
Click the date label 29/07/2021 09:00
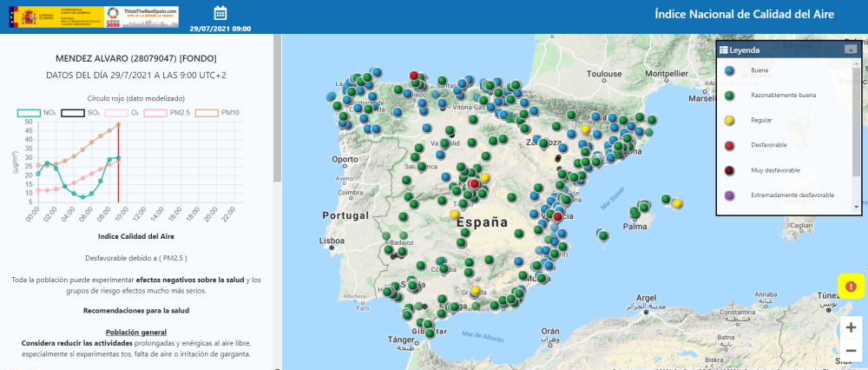[220, 29]
